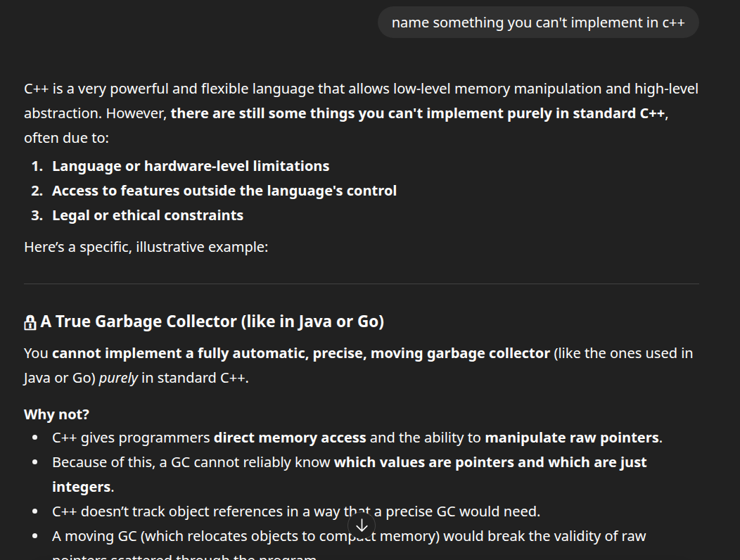This screenshot has height=560, width=740.
Task: Click the numeral '1.' of the numbered list
Action: click(x=37, y=166)
